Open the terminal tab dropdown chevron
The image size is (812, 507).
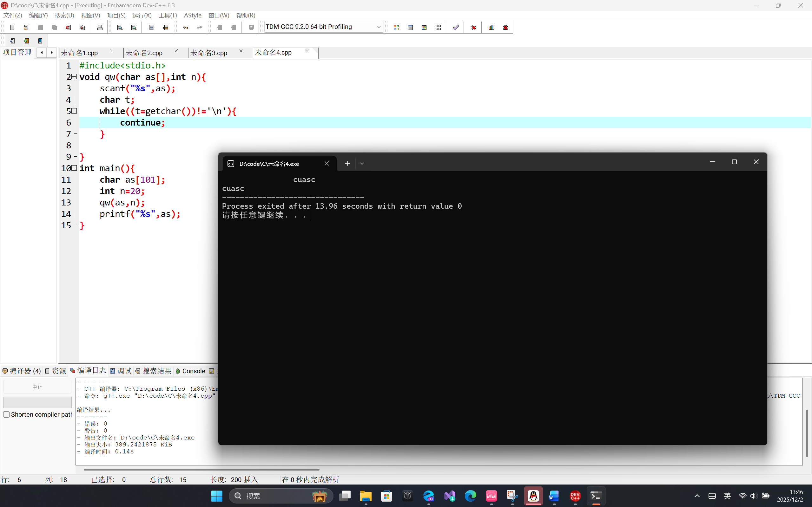(x=362, y=164)
